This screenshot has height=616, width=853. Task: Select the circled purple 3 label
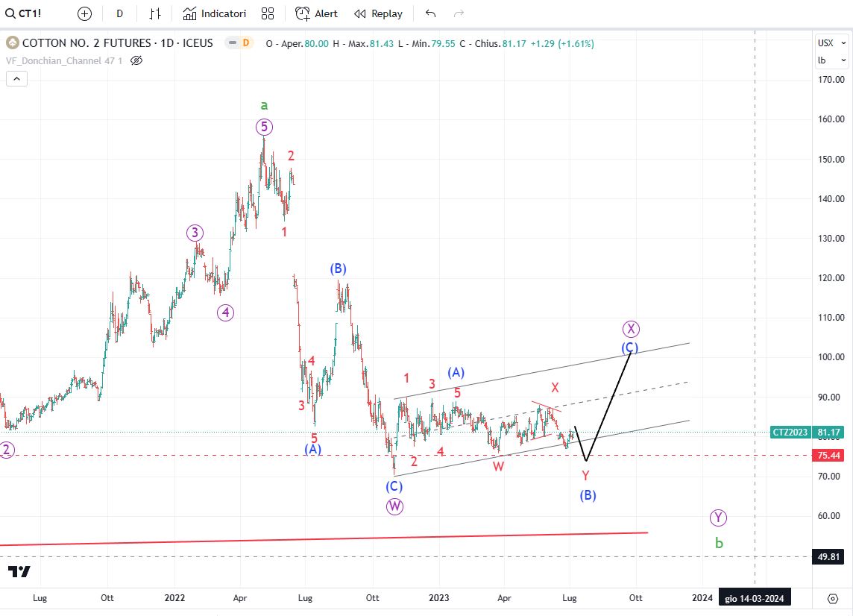pos(195,233)
